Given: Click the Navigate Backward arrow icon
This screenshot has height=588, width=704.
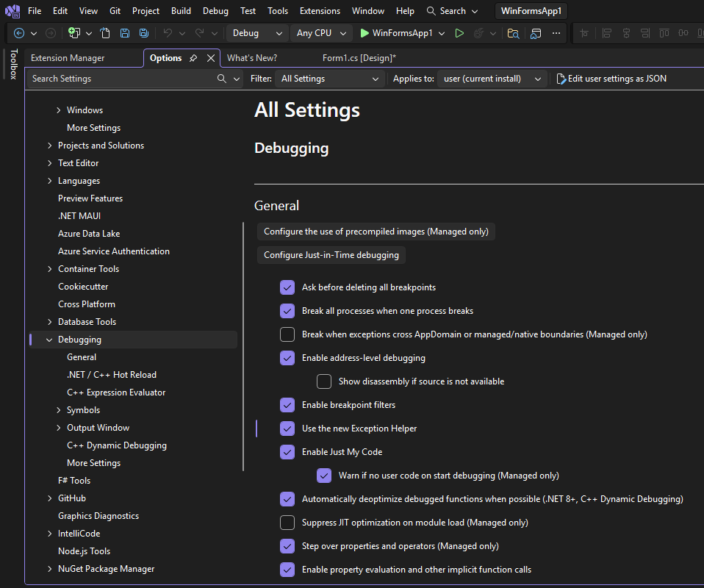Looking at the screenshot, I should (19, 33).
